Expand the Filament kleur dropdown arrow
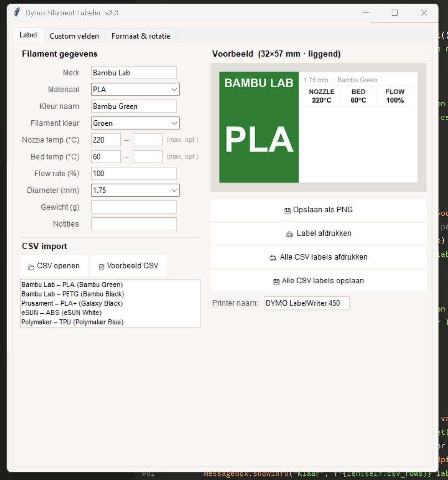 (x=174, y=123)
